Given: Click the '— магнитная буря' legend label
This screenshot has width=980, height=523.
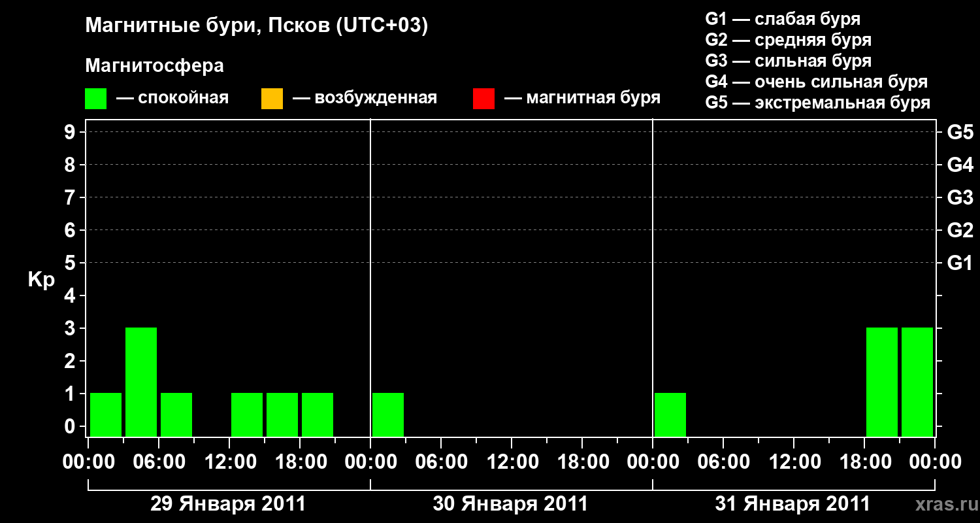Looking at the screenshot, I should click(x=583, y=98).
